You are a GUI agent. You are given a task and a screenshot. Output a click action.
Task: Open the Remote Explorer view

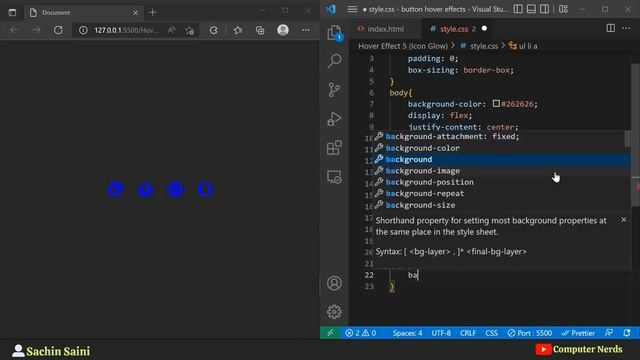(334, 177)
